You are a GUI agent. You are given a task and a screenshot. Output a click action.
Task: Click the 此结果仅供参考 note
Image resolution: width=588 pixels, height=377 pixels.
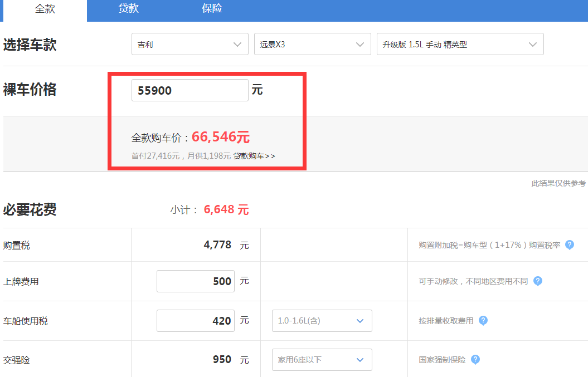(558, 183)
